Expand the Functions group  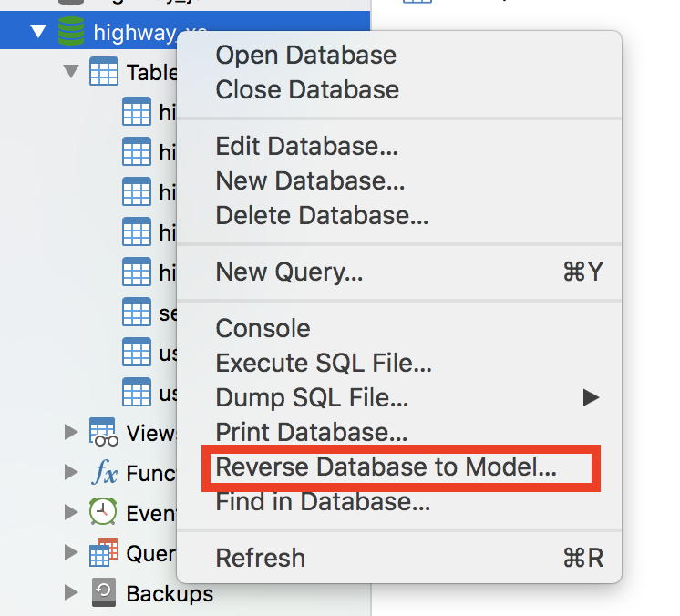coord(71,472)
